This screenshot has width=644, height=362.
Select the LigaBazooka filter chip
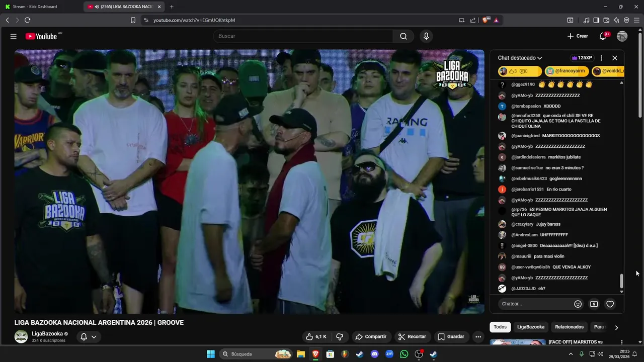(x=531, y=327)
